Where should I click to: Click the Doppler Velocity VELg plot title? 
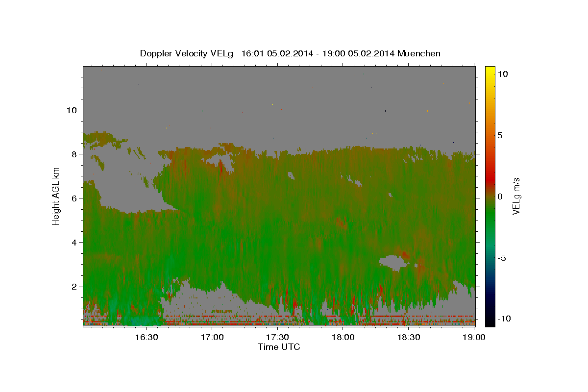pos(290,53)
